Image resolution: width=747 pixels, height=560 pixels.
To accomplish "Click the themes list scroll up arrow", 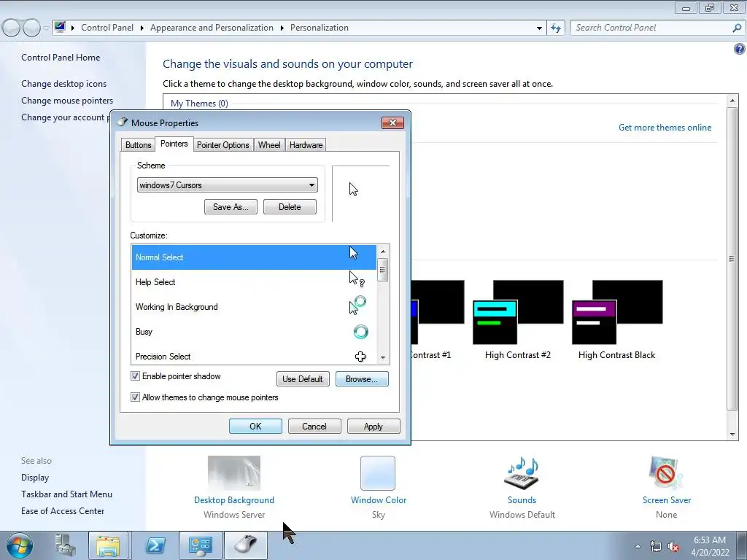I will [732, 101].
